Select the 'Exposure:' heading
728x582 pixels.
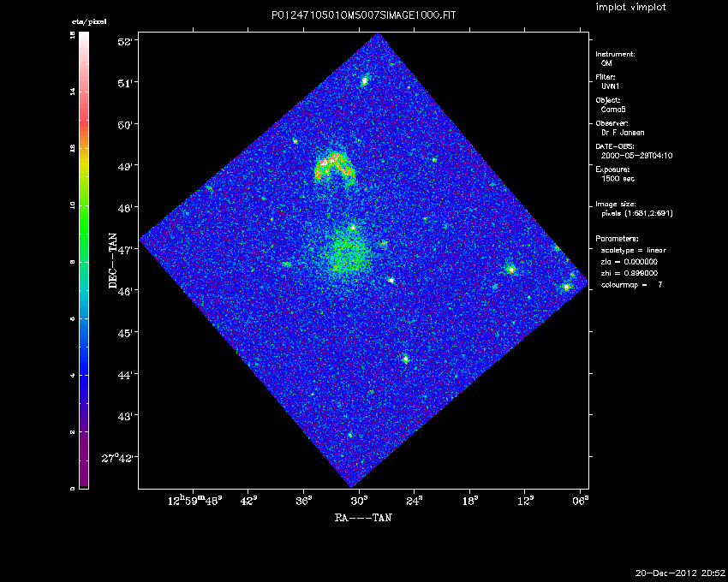(x=612, y=169)
